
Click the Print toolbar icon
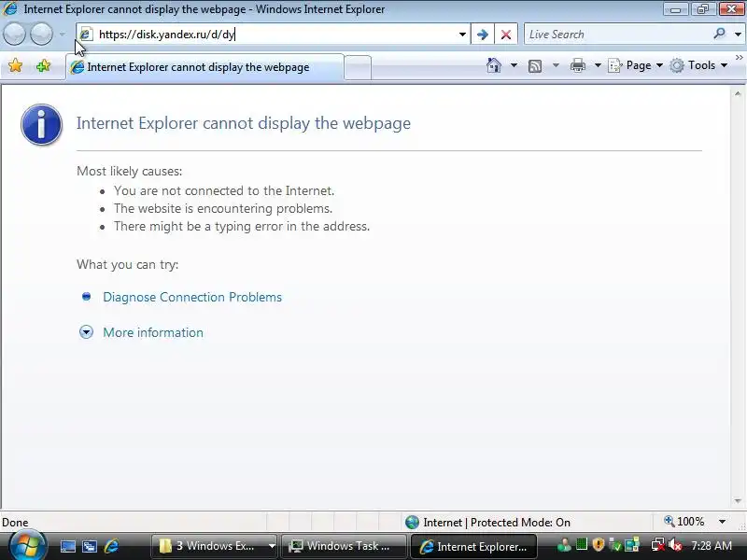tap(578, 65)
